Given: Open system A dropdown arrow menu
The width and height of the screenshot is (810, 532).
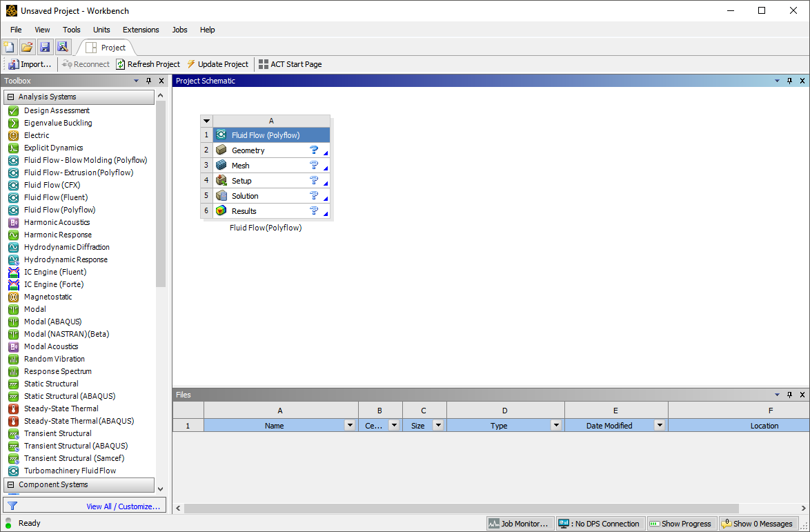Looking at the screenshot, I should (x=206, y=121).
